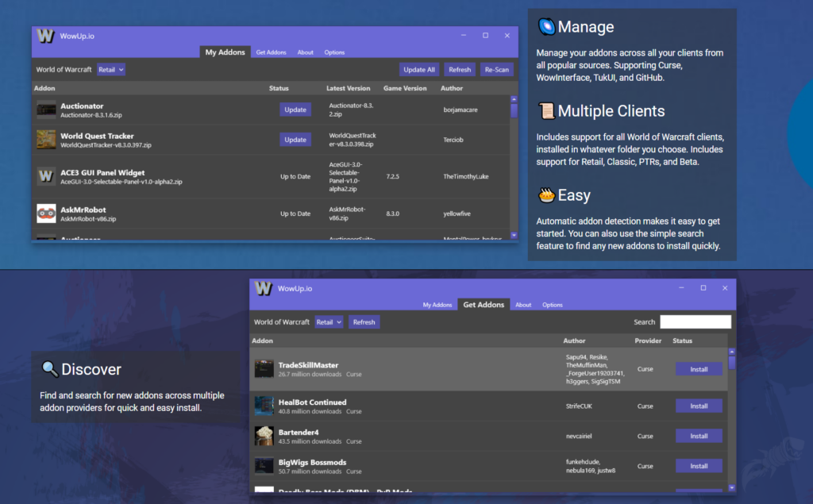Click the HealBot Continued addon icon
This screenshot has width=813, height=504.
(264, 406)
